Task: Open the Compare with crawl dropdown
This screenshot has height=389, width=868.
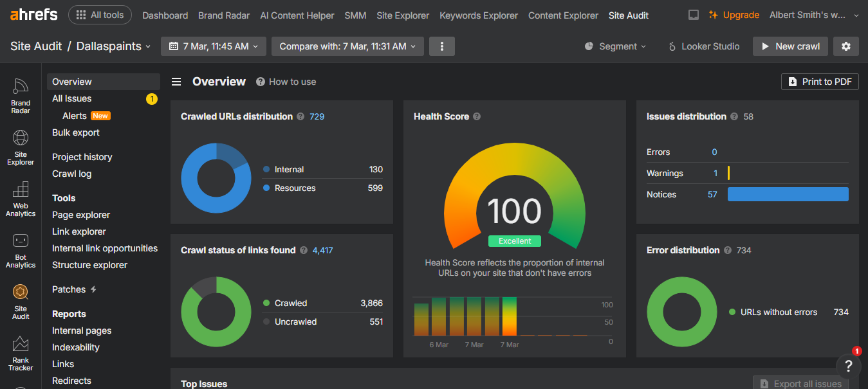Action: [x=347, y=46]
